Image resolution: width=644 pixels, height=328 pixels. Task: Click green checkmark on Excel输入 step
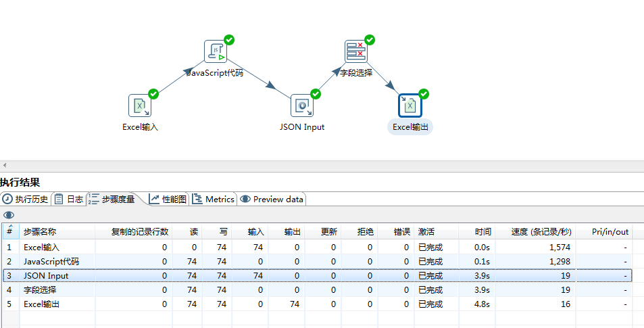click(153, 94)
